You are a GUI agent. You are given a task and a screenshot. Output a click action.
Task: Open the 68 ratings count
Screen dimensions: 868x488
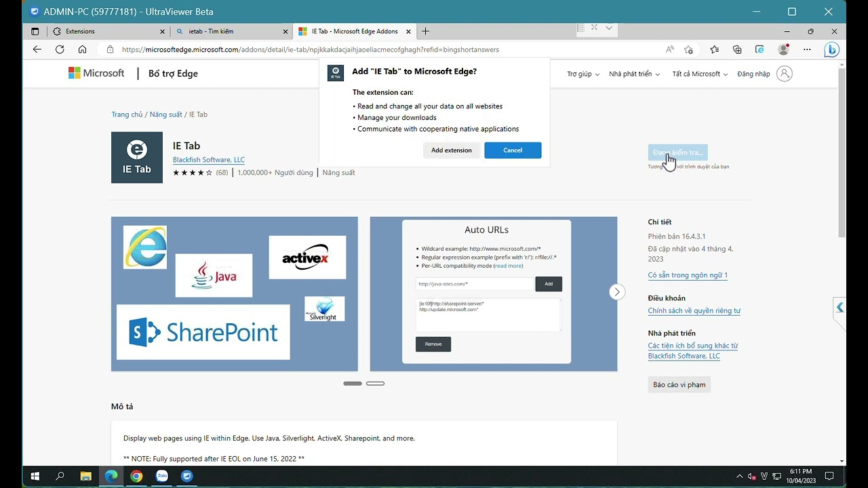pos(222,173)
